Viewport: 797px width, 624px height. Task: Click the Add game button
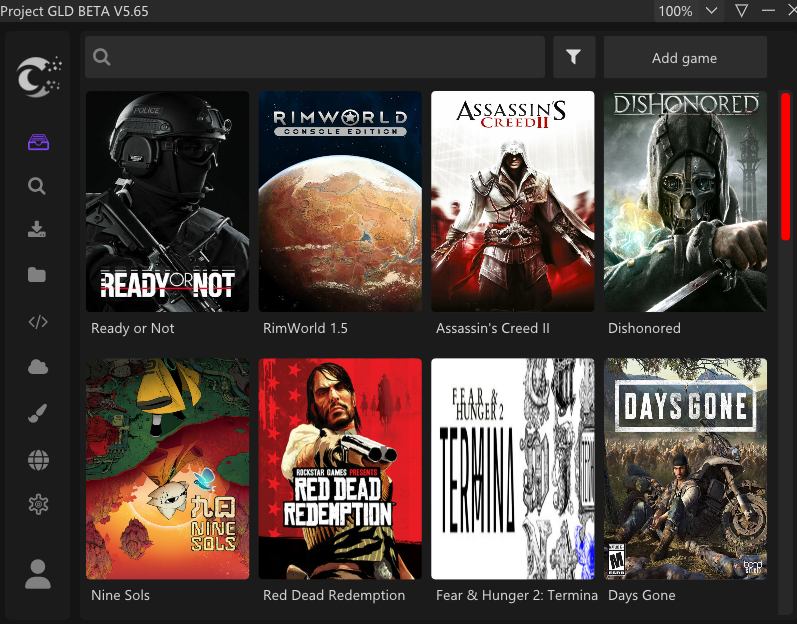(x=685, y=57)
